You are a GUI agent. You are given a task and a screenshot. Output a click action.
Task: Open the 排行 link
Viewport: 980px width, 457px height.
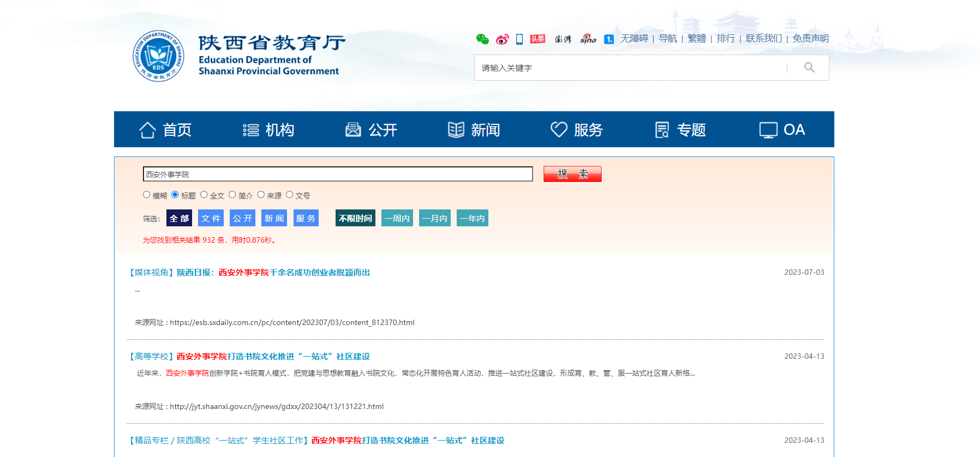pyautogui.click(x=726, y=38)
